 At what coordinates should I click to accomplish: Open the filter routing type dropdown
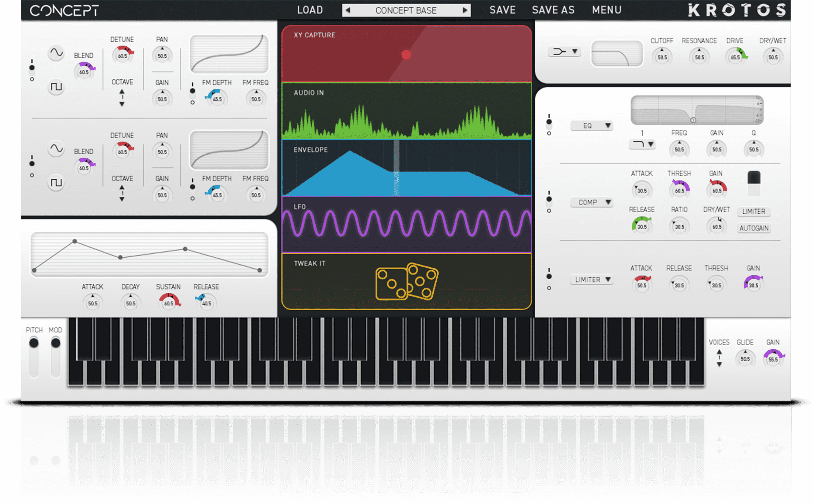pyautogui.click(x=565, y=51)
